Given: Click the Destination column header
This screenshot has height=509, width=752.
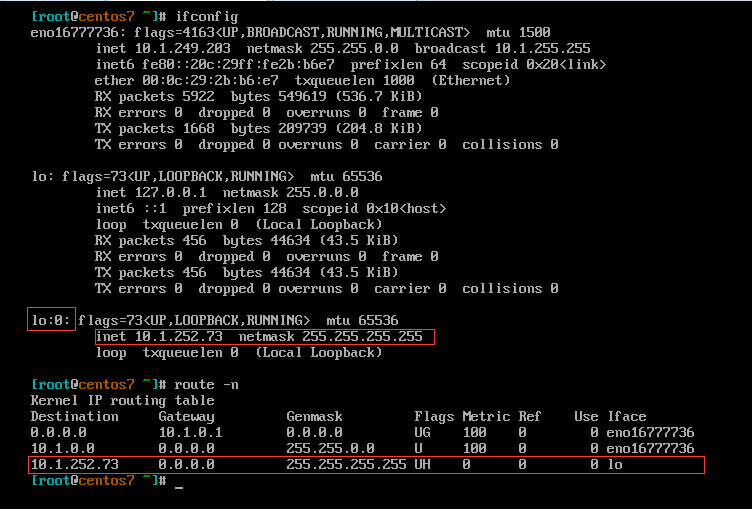Looking at the screenshot, I should click(74, 416).
